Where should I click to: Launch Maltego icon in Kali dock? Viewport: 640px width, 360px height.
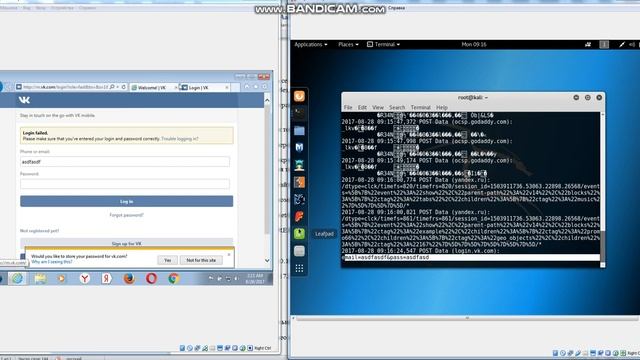click(299, 199)
